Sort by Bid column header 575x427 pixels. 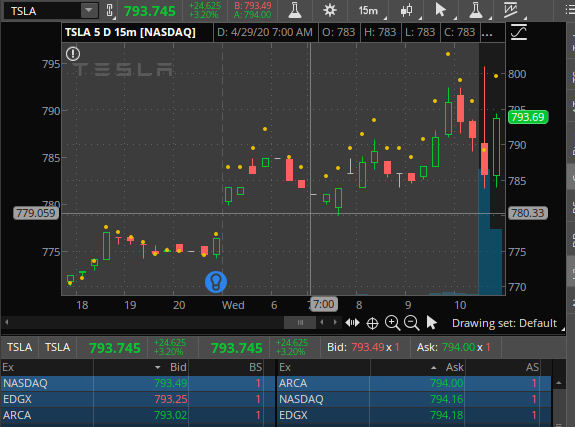click(140, 367)
